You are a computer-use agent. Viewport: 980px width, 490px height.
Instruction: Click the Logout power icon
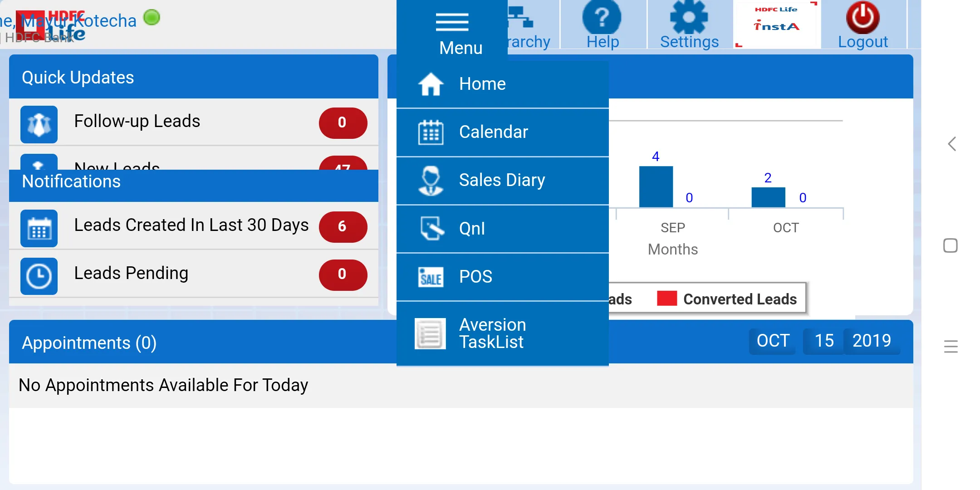[862, 18]
